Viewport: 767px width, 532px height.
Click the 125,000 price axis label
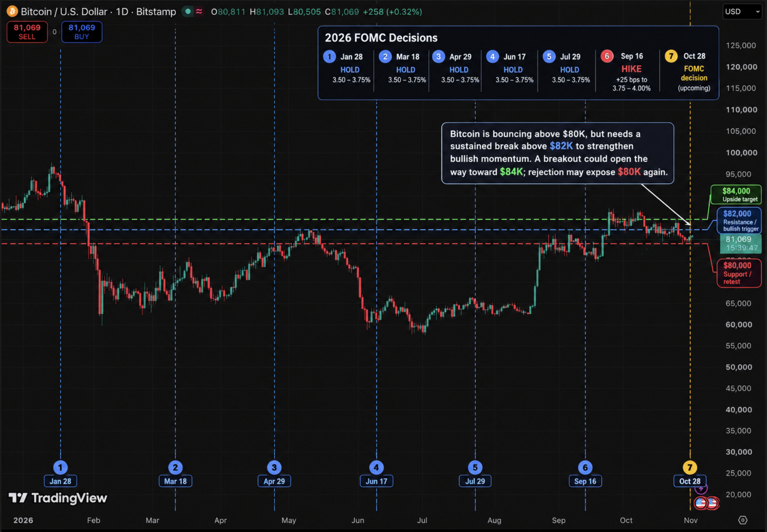[741, 45]
